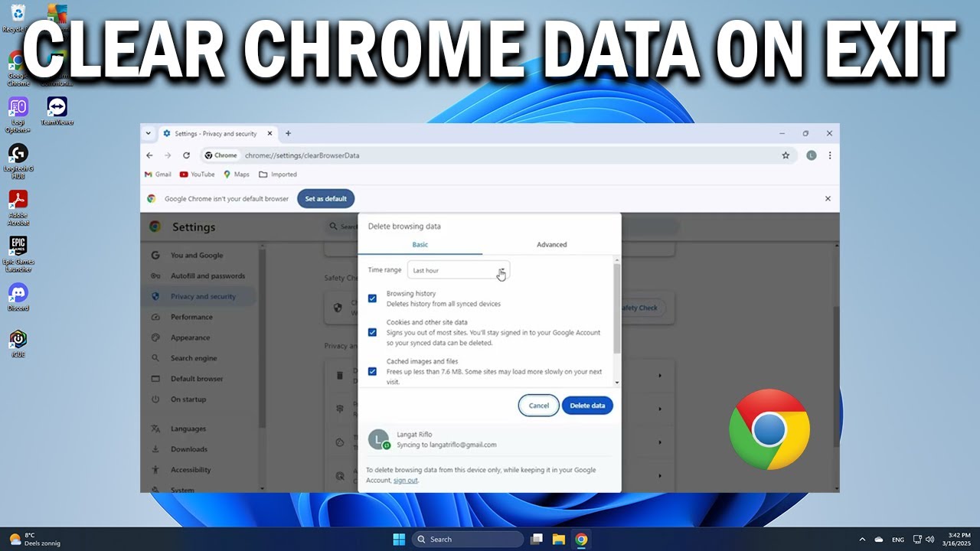The width and height of the screenshot is (980, 551).
Task: Click Safety Check button behind dialog
Action: coord(642,308)
